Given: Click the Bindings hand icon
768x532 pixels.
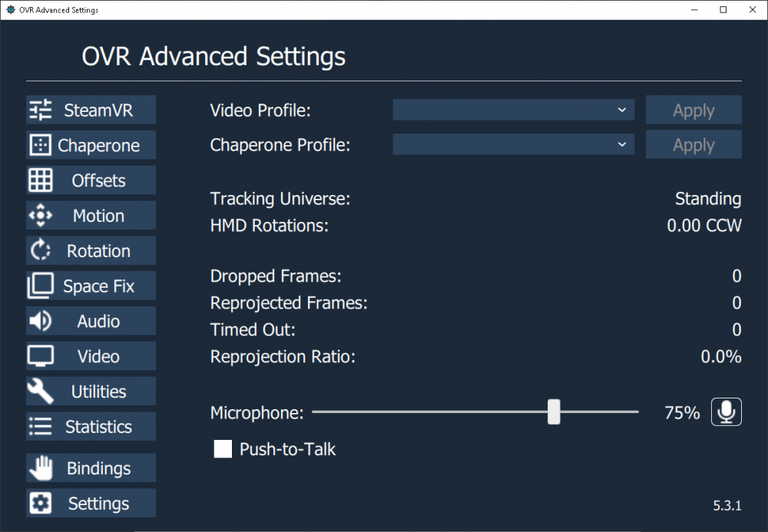Looking at the screenshot, I should pyautogui.click(x=40, y=468).
